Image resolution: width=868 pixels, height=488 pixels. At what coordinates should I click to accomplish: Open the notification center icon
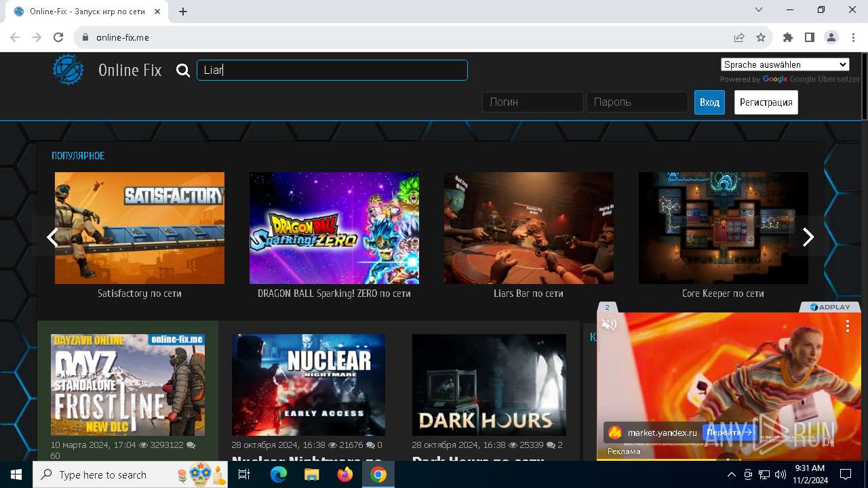(x=846, y=474)
